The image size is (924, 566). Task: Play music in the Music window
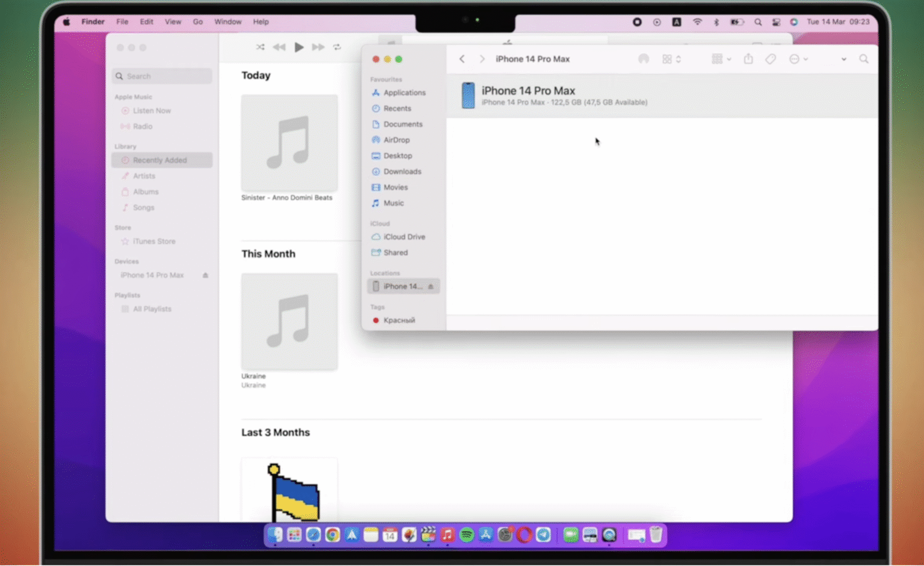point(298,47)
